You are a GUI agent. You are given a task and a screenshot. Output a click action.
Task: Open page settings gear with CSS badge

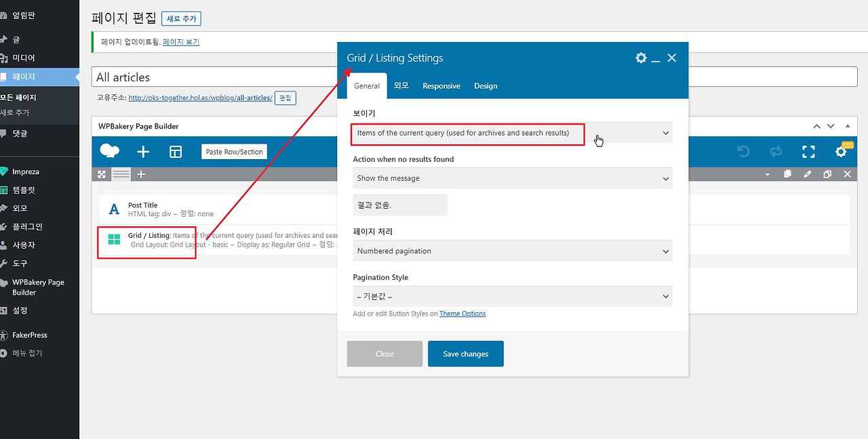[x=842, y=151]
